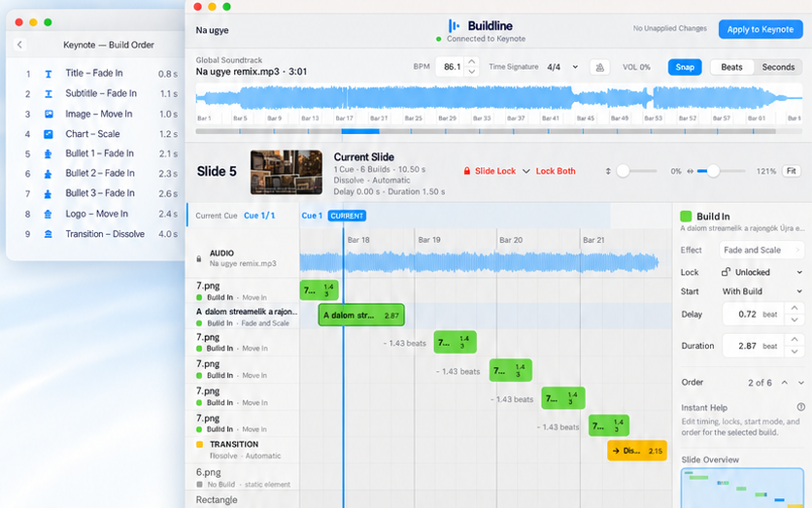Open the Start With Build dropdown
The width and height of the screenshot is (812, 508).
coord(761,291)
